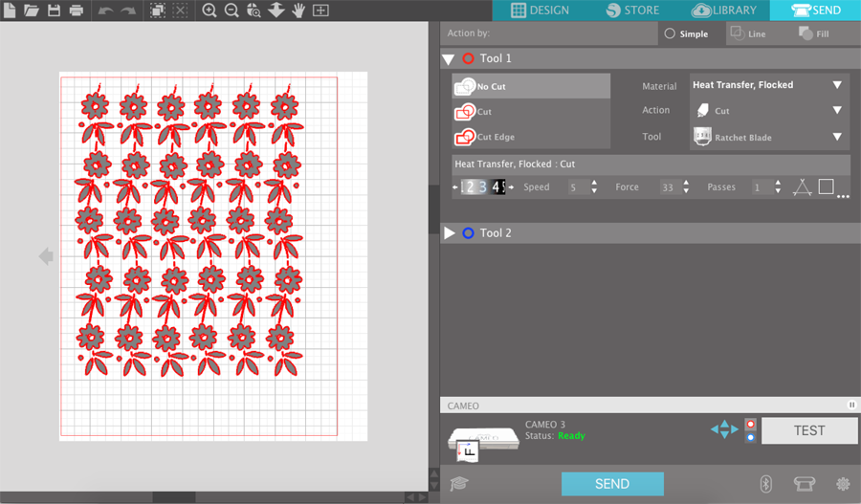Move blade position with arrow pad
The height and width of the screenshot is (504, 861).
click(724, 429)
